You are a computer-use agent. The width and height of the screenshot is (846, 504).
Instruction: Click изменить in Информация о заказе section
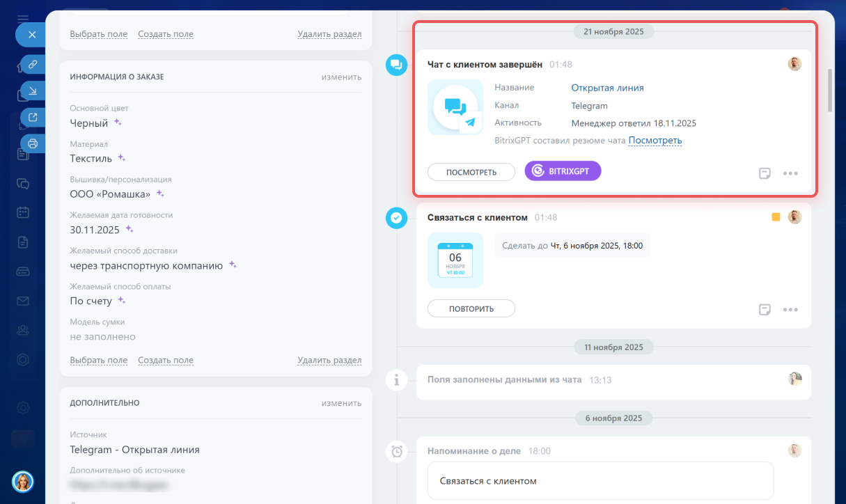point(341,77)
